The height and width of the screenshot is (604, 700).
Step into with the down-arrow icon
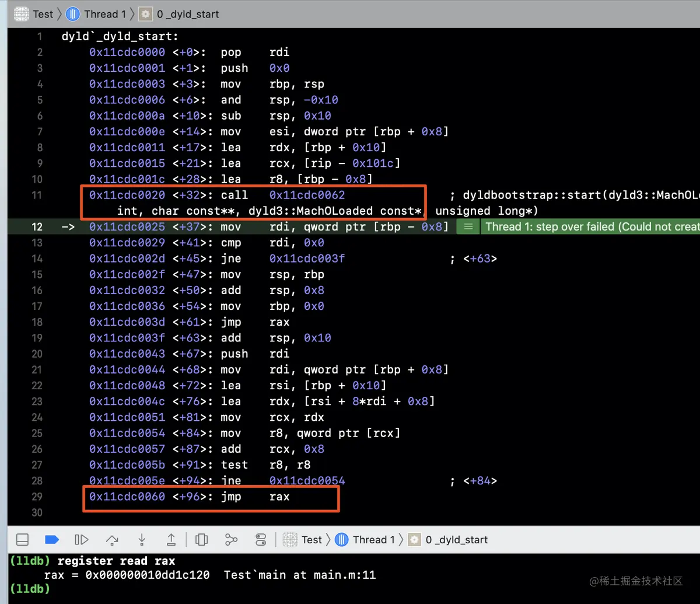(x=142, y=539)
